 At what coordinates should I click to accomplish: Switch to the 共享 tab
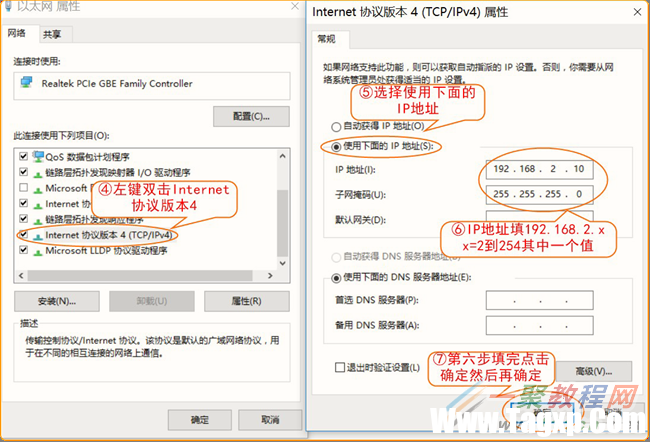52,35
